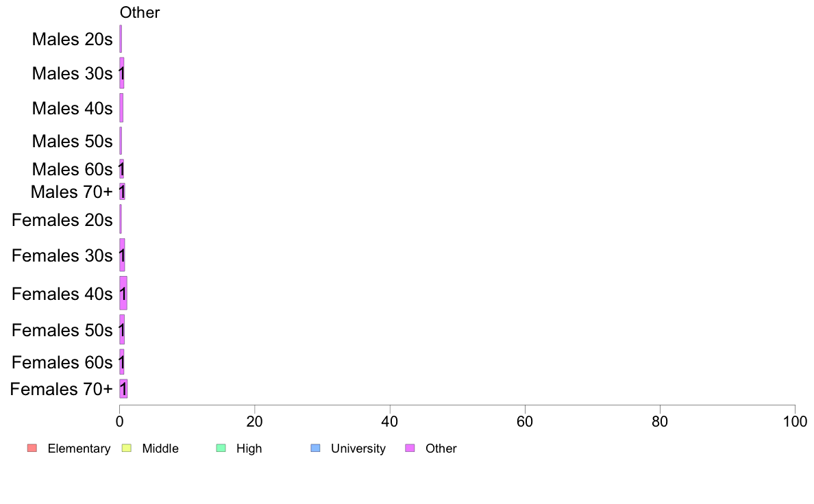Screen dimensions: 814x504
Task: Click the Females 60s axis label
Action: click(x=62, y=362)
